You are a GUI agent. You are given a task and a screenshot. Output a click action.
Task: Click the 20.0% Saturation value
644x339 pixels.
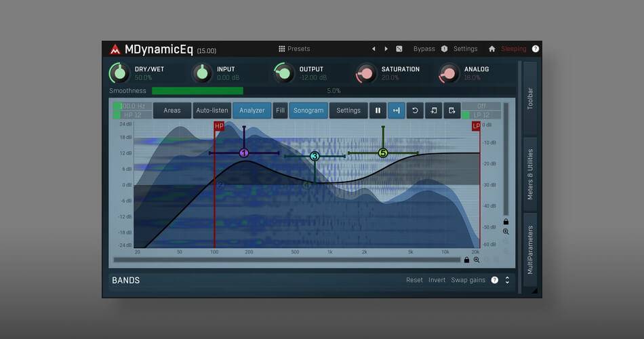[x=390, y=78]
